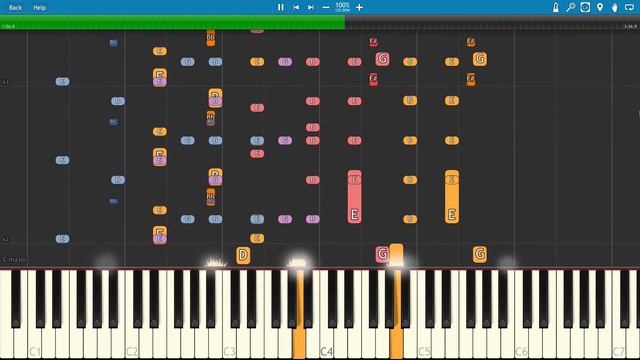This screenshot has height=360, width=640.
Task: Play the white key labeled C4
Action: (327, 343)
